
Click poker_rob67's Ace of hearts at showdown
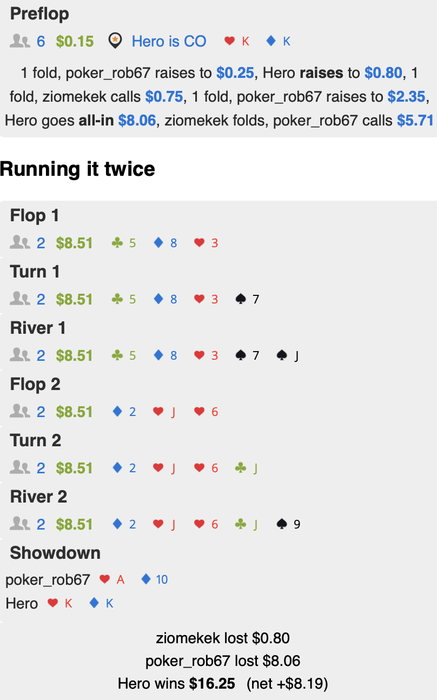[112, 579]
